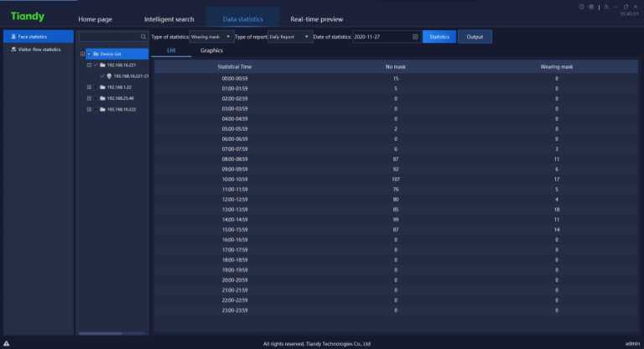Click the Output button

pos(475,37)
